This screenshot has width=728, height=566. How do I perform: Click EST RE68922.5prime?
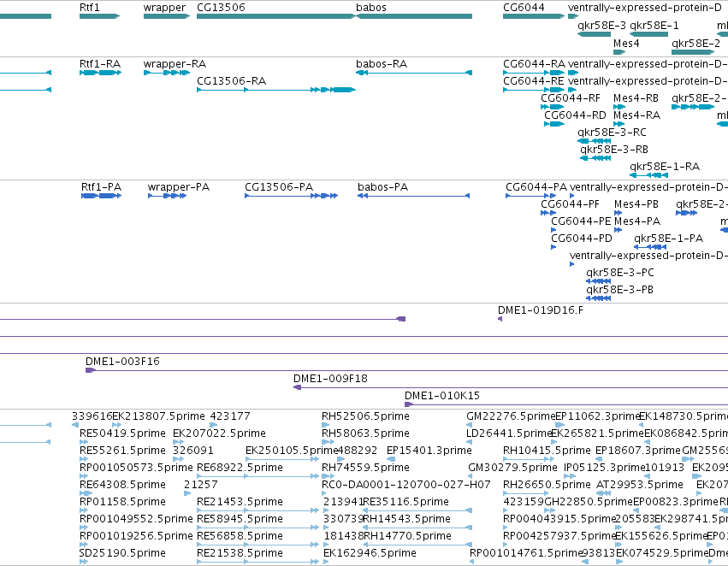coord(257,476)
